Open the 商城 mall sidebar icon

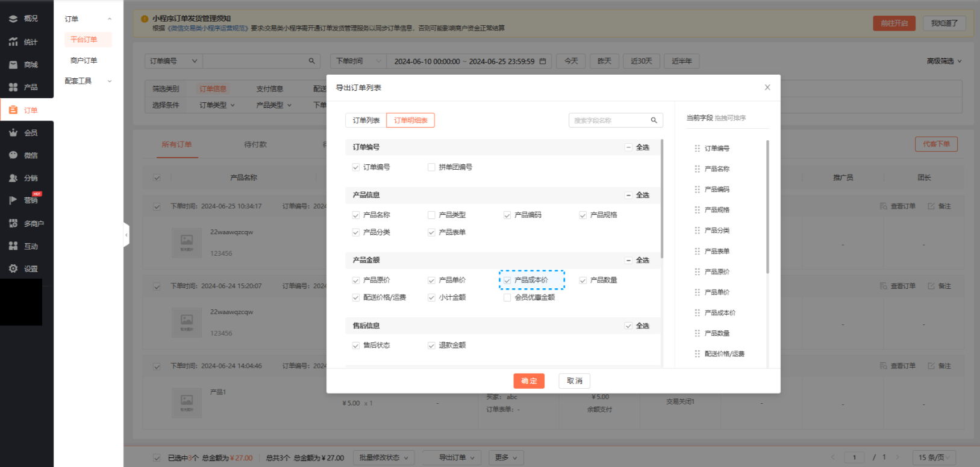(13, 64)
